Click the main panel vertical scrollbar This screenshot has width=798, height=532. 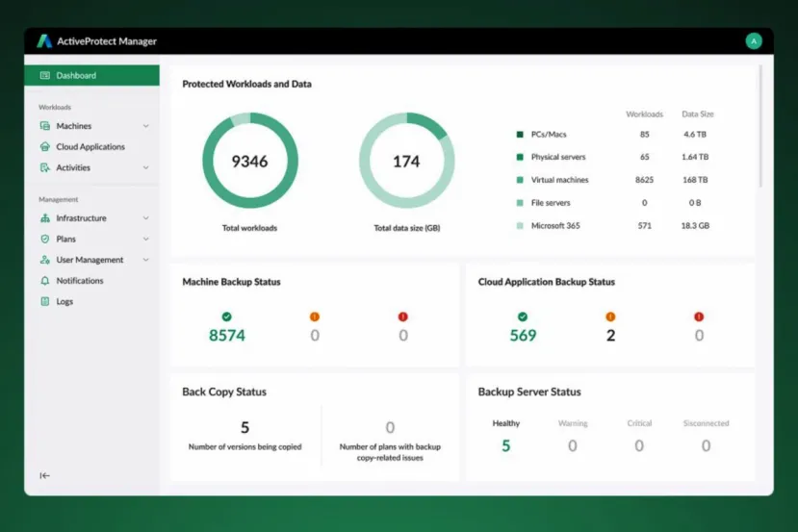coord(760,126)
